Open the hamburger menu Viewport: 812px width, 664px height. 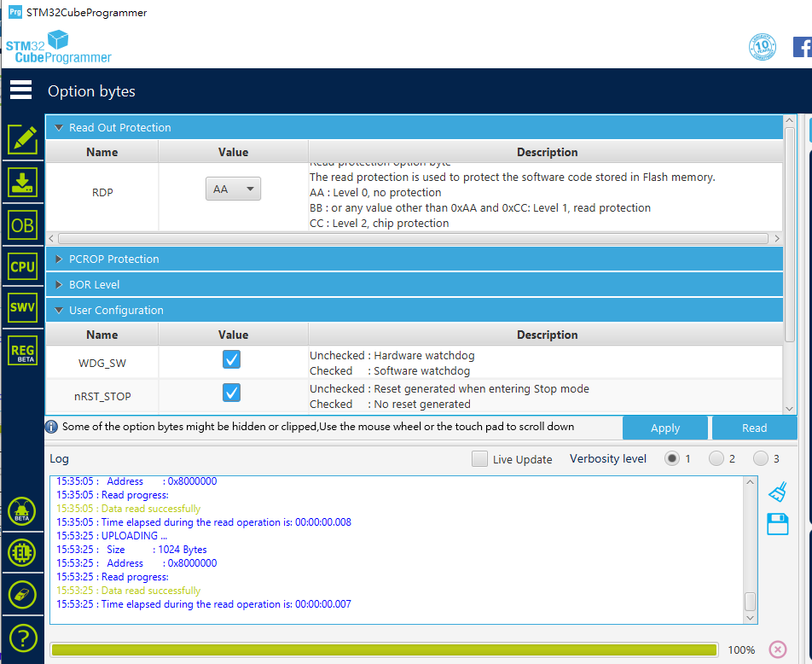(x=20, y=90)
